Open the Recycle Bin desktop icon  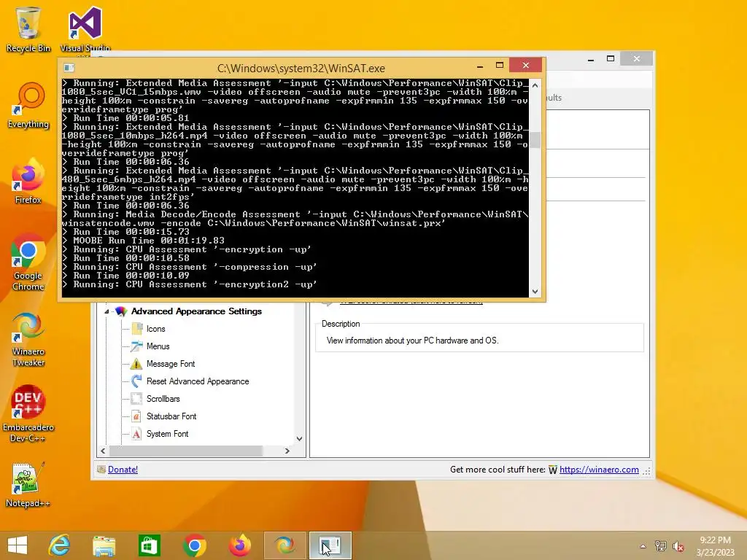28,29
